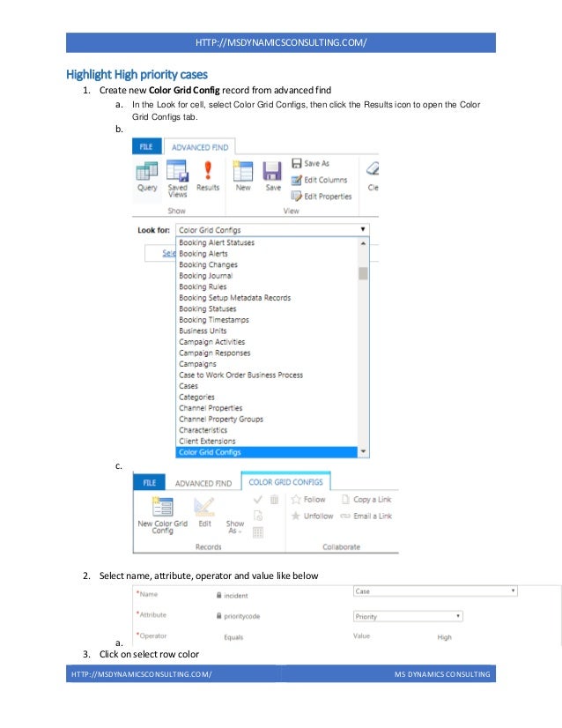Screen dimensions: 562x728
Task: Click Edit Columns in the ribbon
Action: pyautogui.click(x=319, y=180)
